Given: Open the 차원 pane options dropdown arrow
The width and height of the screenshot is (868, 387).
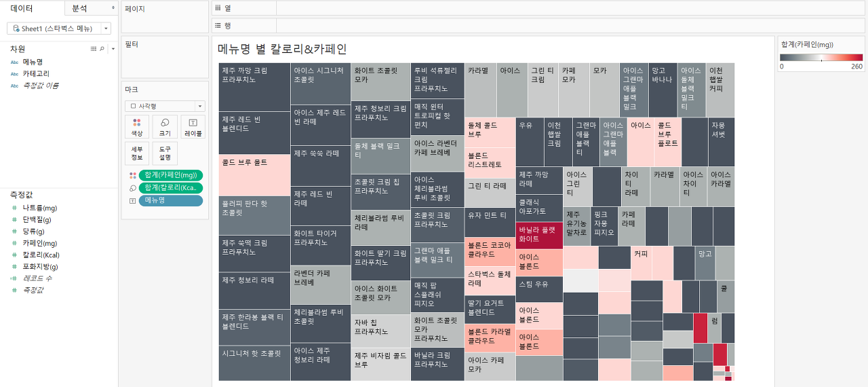Looking at the screenshot, I should (113, 49).
